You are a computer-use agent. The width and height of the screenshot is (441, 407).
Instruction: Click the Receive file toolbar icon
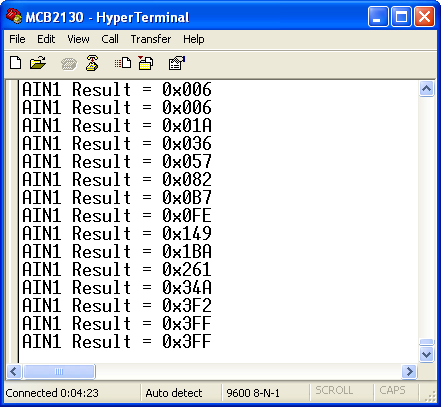pos(146,63)
